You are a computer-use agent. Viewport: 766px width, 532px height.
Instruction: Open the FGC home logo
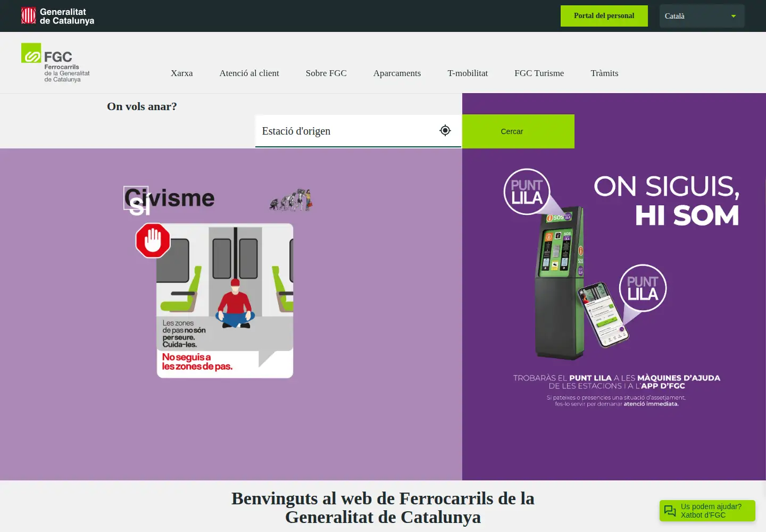click(x=55, y=63)
